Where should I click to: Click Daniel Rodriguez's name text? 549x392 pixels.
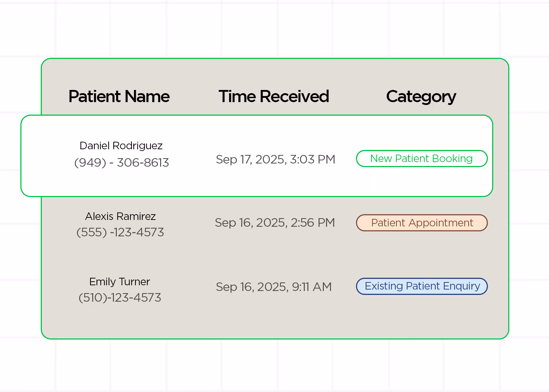(x=121, y=146)
